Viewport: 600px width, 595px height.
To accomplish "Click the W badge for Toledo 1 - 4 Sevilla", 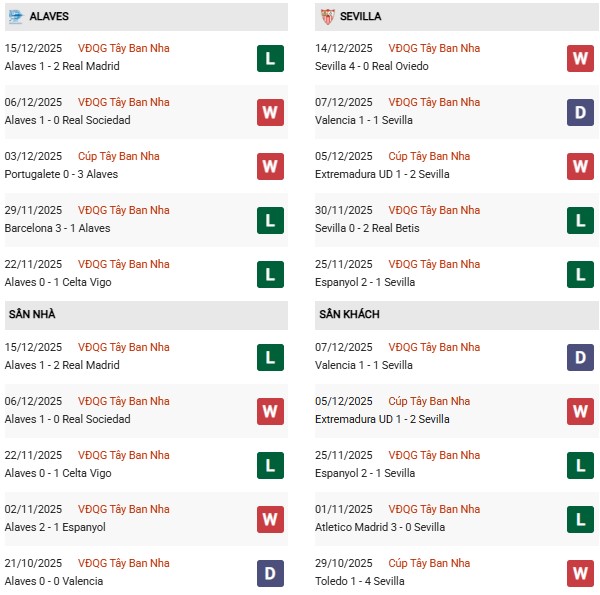I will pos(580,573).
